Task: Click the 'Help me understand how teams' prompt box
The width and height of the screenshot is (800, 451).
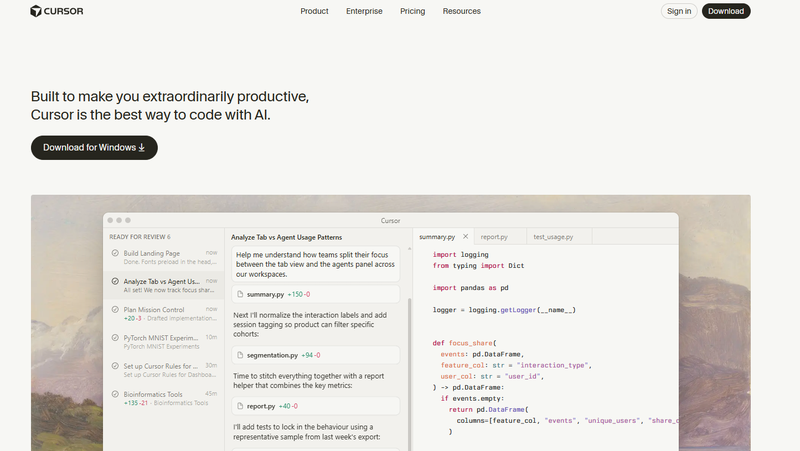Action: coord(315,264)
